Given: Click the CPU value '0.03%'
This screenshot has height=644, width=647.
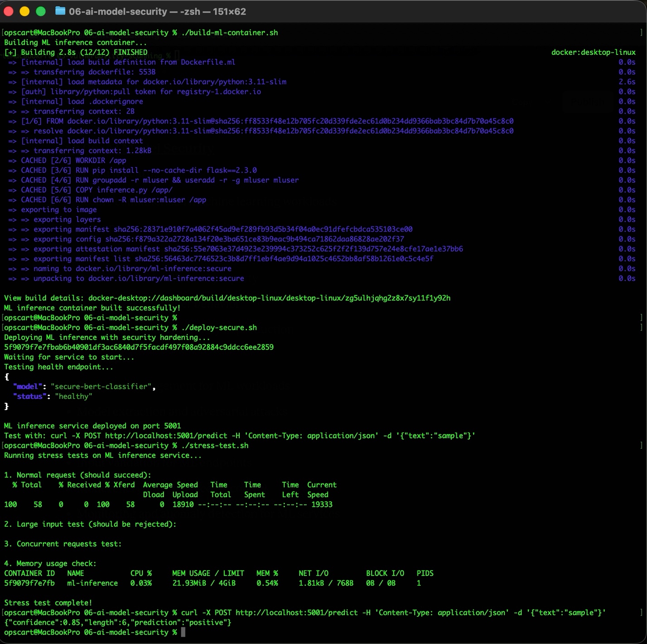Looking at the screenshot, I should 141,583.
